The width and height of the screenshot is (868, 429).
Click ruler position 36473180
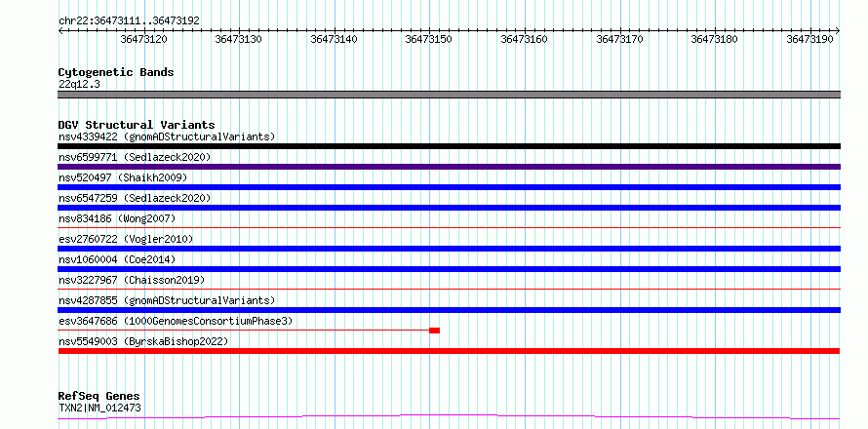715,39
